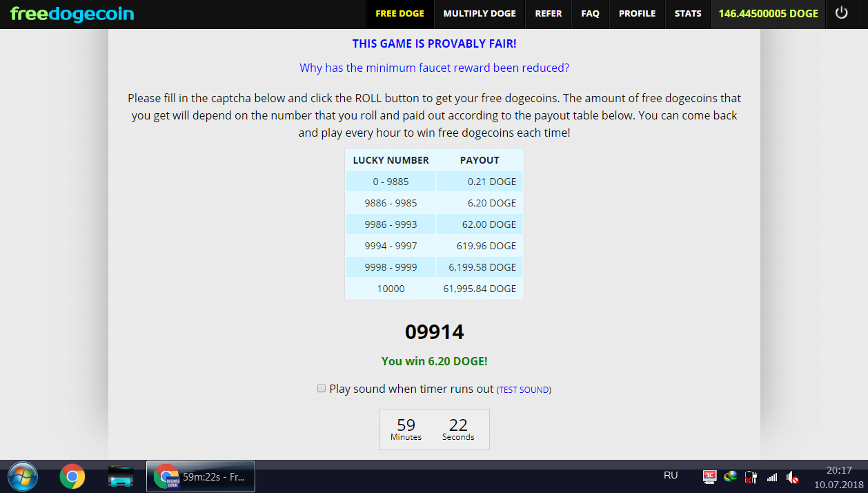Screen dimensions: 868x493
Task: Switch to the 59m:22s Chrome taskbar window
Action: tap(201, 476)
